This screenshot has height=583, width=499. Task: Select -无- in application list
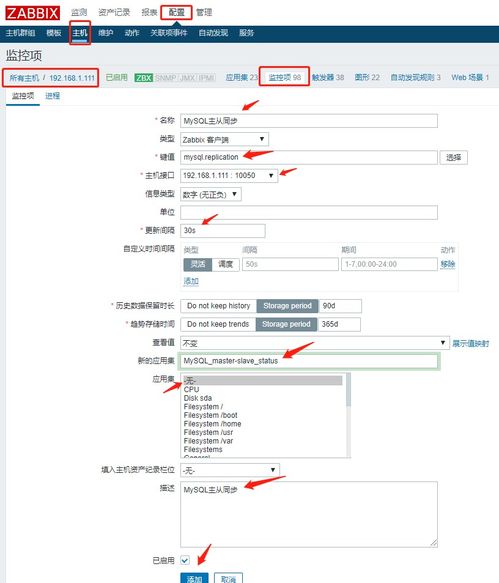(x=263, y=380)
